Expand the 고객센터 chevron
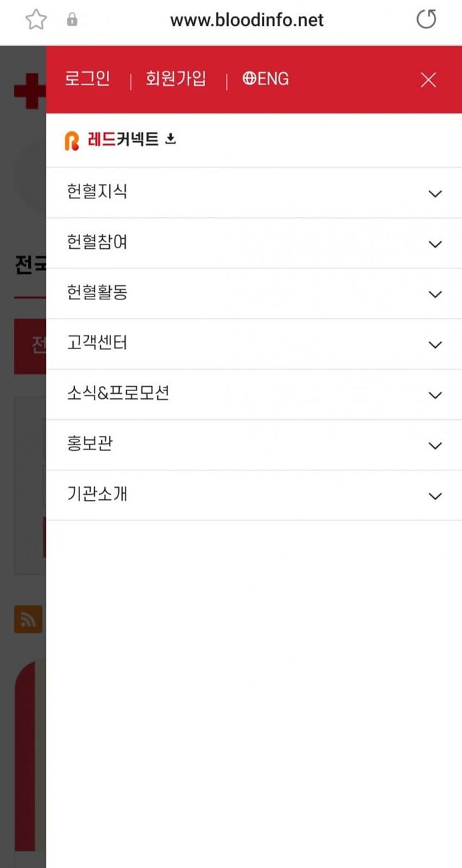This screenshot has width=462, height=868. pos(435,345)
